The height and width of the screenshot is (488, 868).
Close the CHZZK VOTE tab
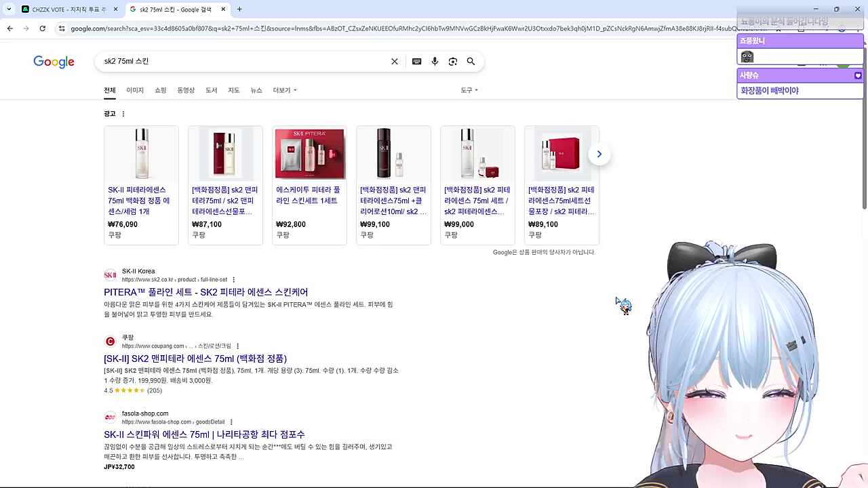pos(116,9)
